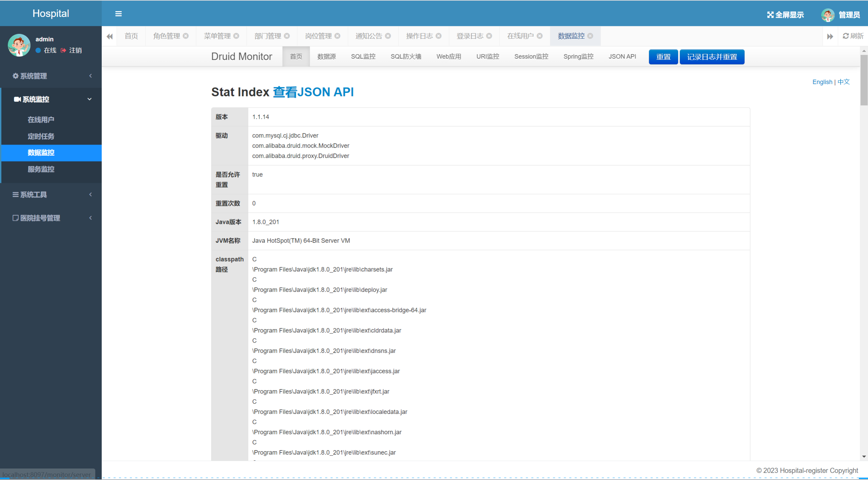Collapse the 系统监控 menu
This screenshot has width=868, height=480.
pyautogui.click(x=51, y=99)
